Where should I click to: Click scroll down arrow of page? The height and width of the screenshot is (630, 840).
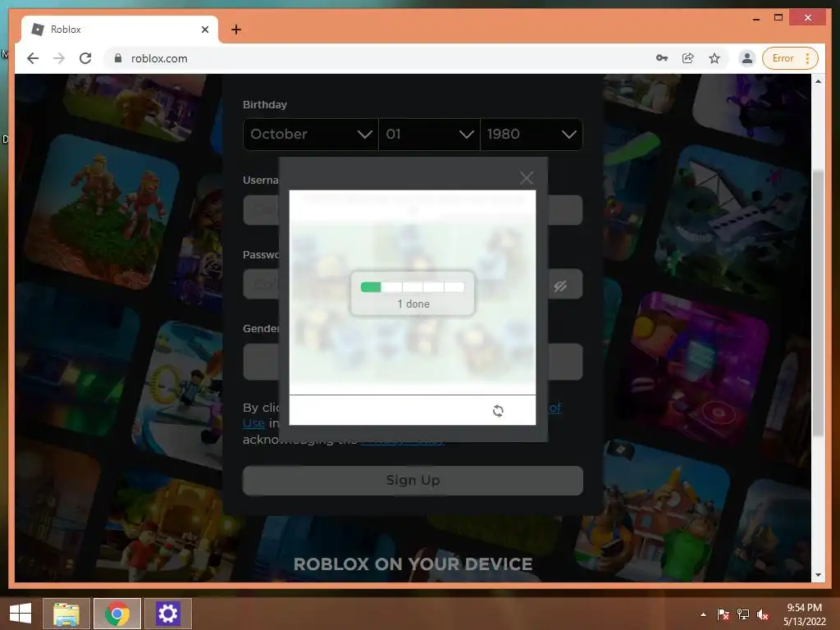pos(818,575)
